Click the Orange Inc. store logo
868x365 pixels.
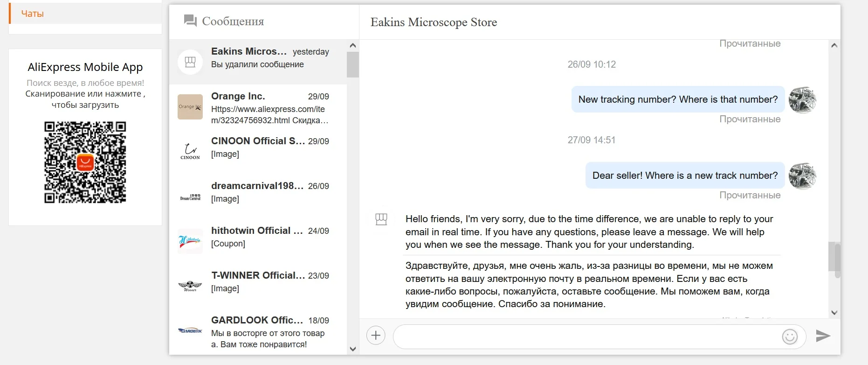(190, 107)
